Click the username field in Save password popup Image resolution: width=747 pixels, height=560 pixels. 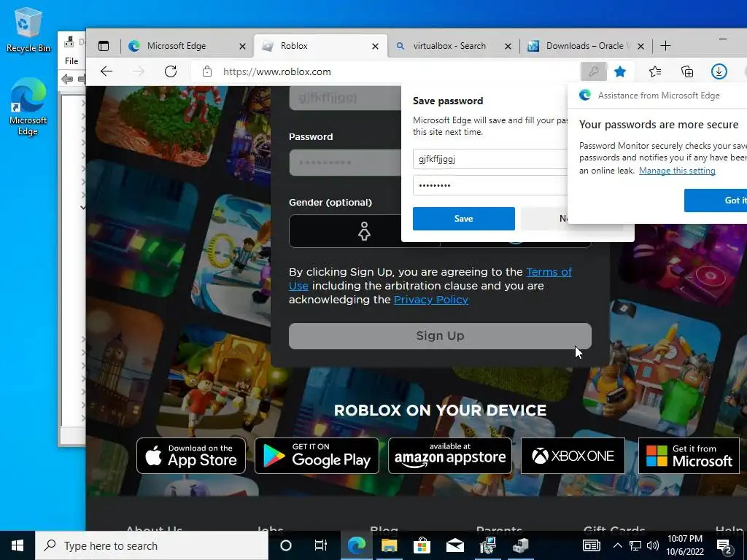click(x=490, y=159)
